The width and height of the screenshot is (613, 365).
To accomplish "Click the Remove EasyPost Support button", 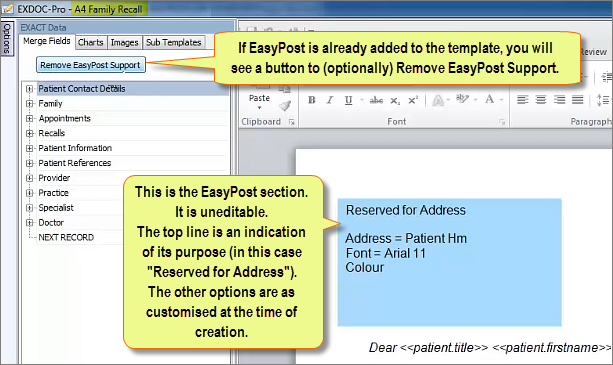I will point(91,65).
